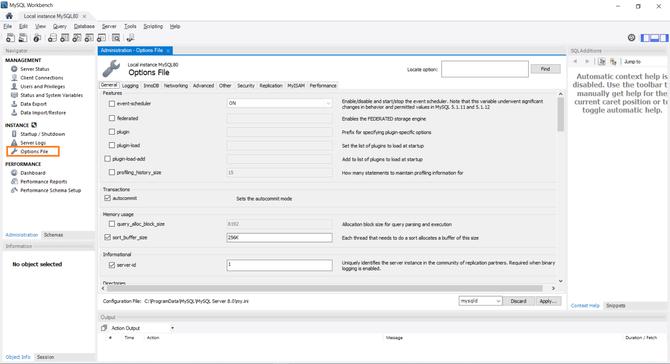Click the Home screen icon
The image size is (670, 364).
pos(9,16)
